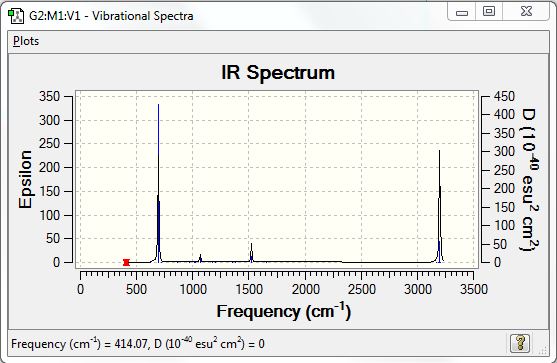
Task: Click the Epsilon axis label
Action: tap(25, 179)
